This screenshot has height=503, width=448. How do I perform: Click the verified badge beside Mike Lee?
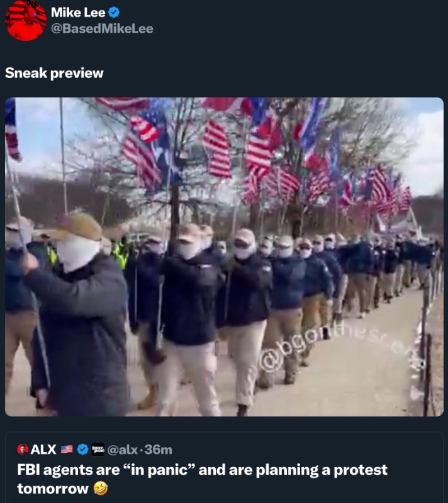click(x=114, y=13)
